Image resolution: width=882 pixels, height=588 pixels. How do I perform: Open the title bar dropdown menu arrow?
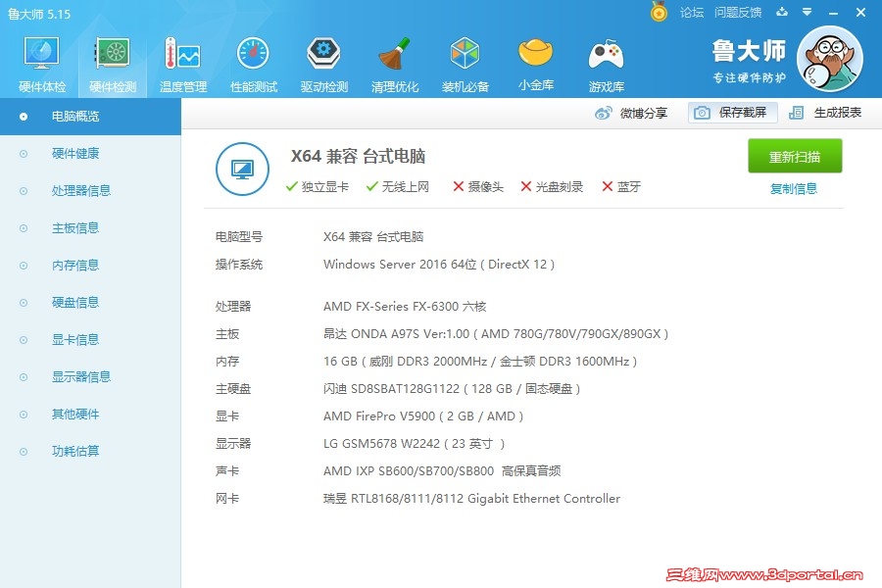coord(807,12)
